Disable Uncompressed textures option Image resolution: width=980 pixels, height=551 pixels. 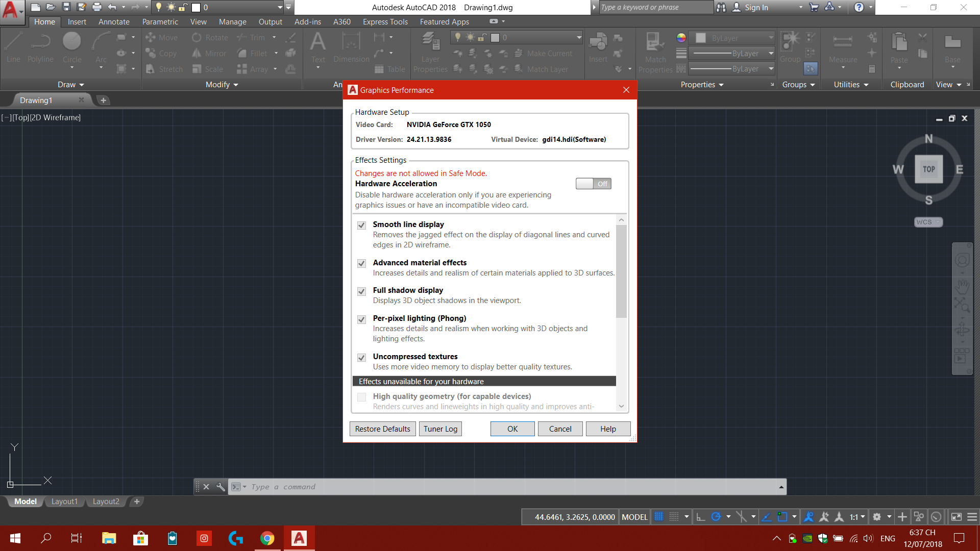pyautogui.click(x=361, y=357)
